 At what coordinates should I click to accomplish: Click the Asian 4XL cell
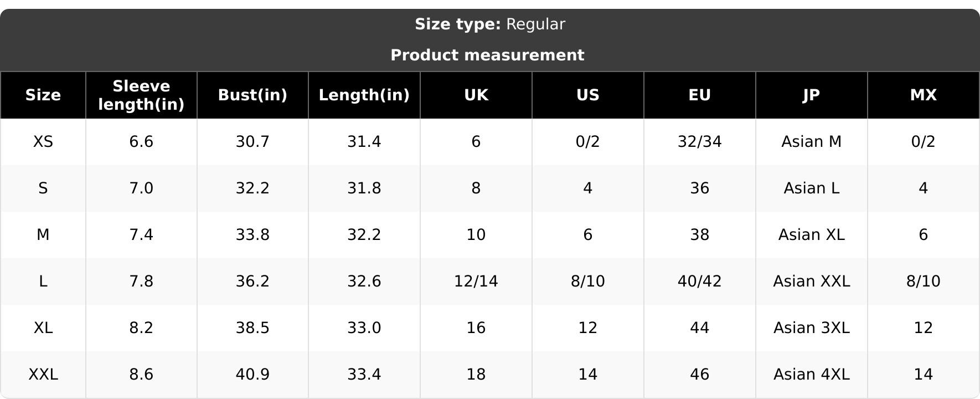[x=812, y=375]
